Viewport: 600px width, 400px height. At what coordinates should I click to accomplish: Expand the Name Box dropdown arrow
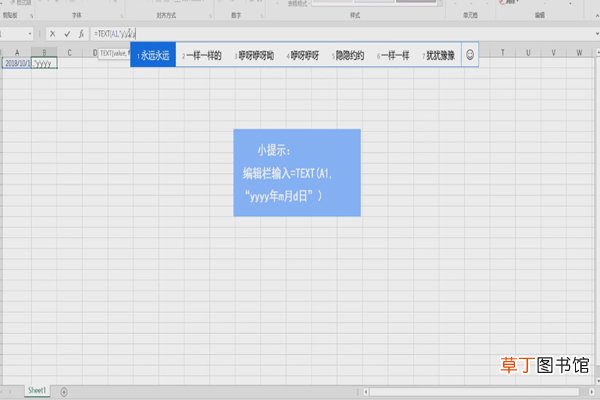pos(30,34)
